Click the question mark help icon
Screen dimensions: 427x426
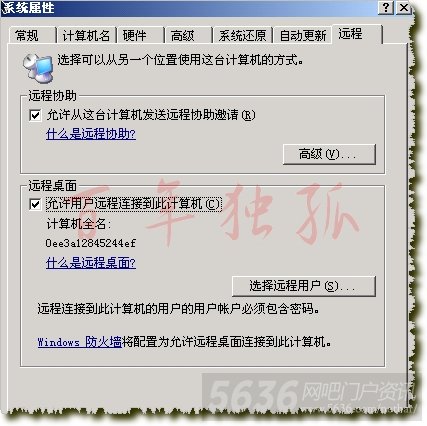coord(386,7)
